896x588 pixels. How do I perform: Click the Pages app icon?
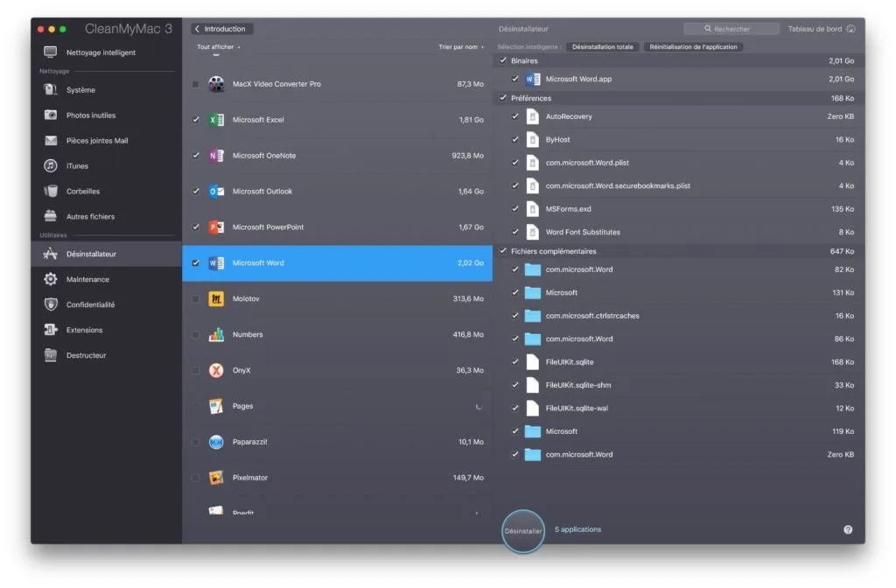[216, 406]
